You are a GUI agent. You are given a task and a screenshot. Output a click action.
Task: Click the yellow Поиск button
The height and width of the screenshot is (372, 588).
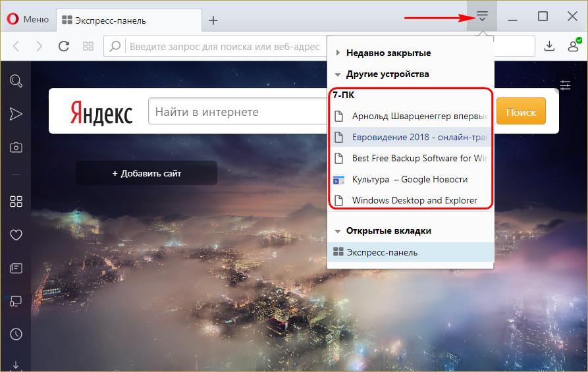(x=521, y=112)
